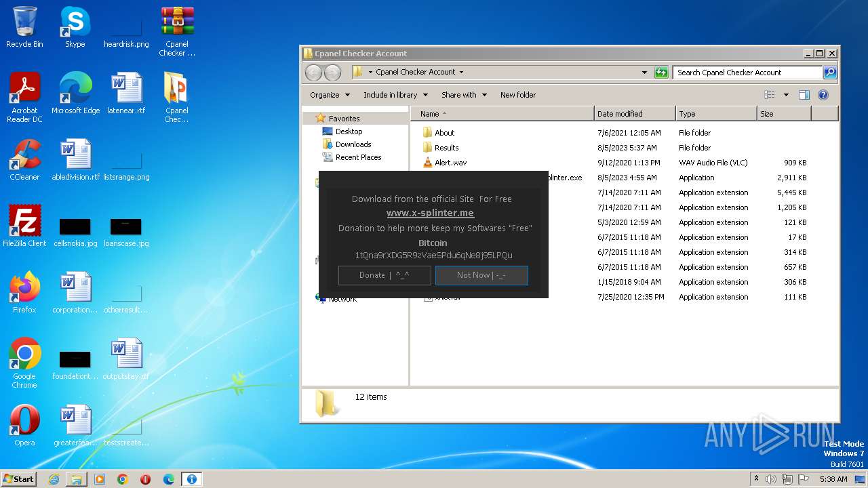The height and width of the screenshot is (488, 868).
Task: Click the Show desktop button on taskbar
Action: [861, 479]
